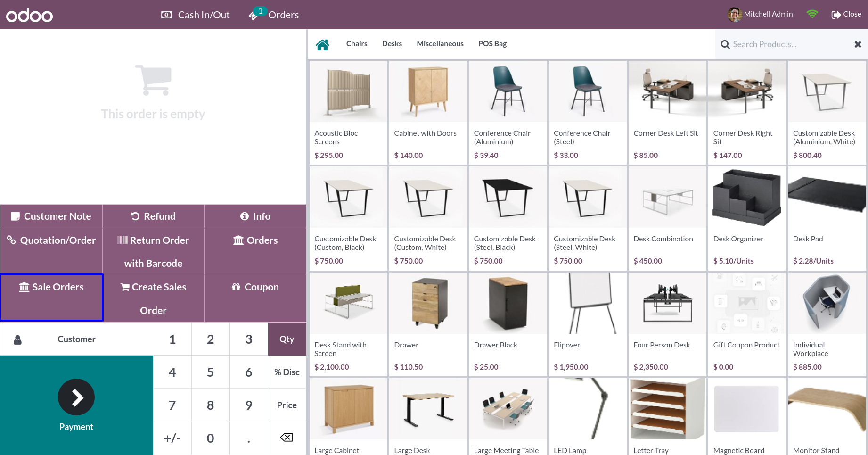The height and width of the screenshot is (455, 868).
Task: Add LED Lamp product
Action: 588,416
